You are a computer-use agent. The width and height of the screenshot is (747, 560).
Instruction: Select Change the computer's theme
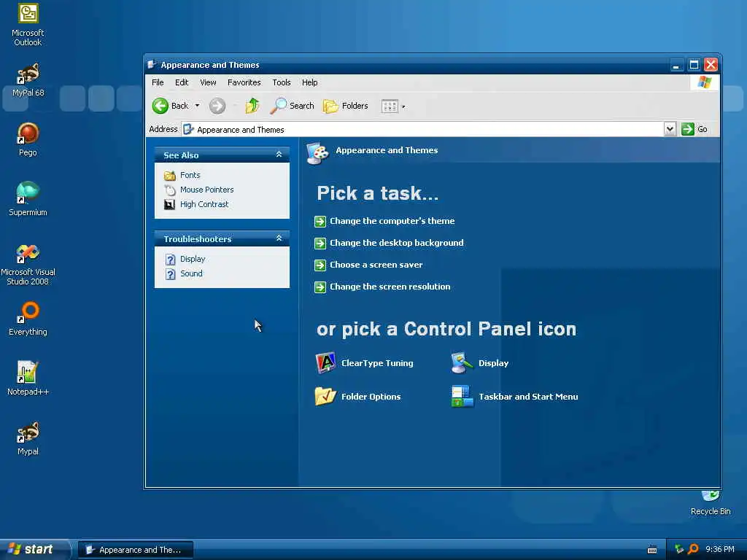coord(392,221)
